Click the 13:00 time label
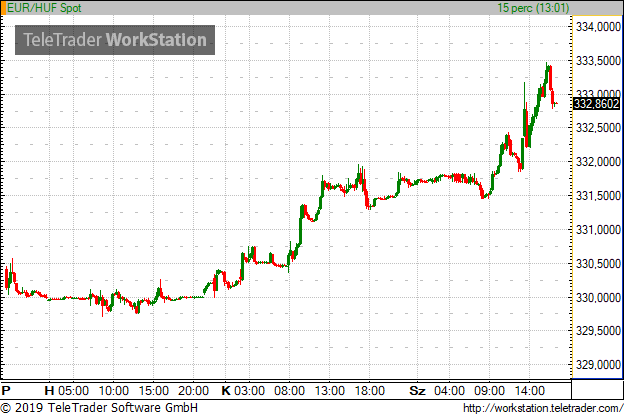The image size is (624, 417). pyautogui.click(x=330, y=391)
